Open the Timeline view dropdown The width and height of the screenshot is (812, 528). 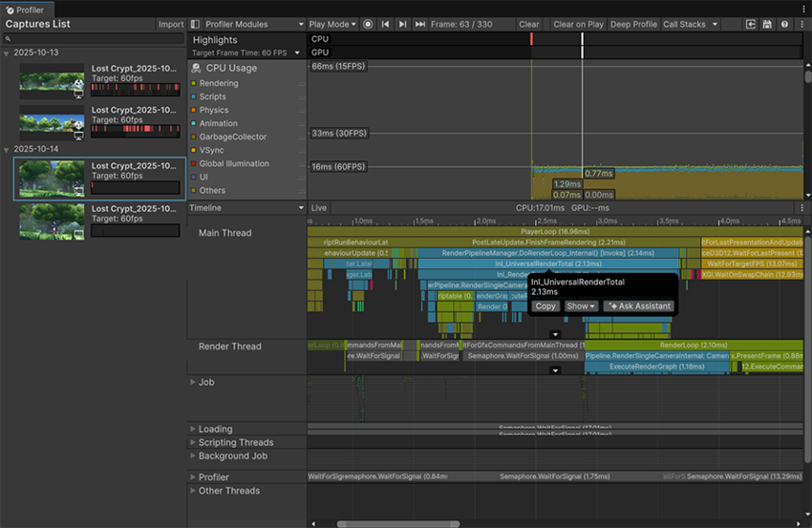pos(246,207)
